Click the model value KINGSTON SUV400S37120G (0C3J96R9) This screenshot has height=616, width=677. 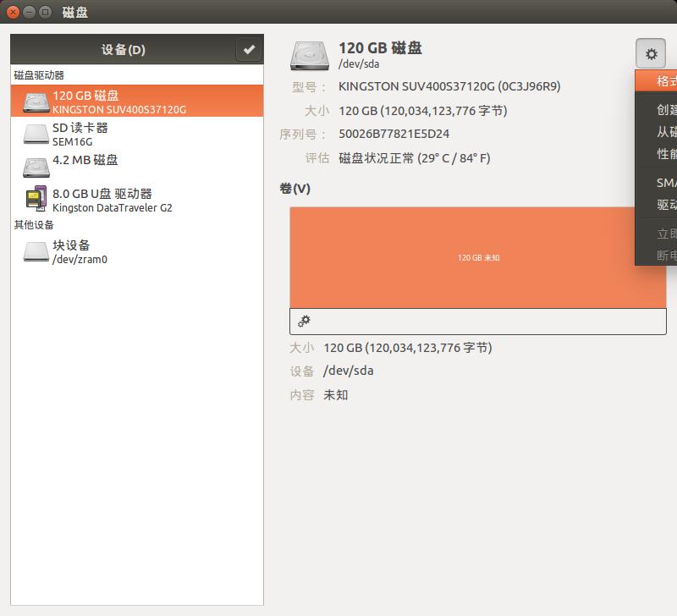pos(449,86)
